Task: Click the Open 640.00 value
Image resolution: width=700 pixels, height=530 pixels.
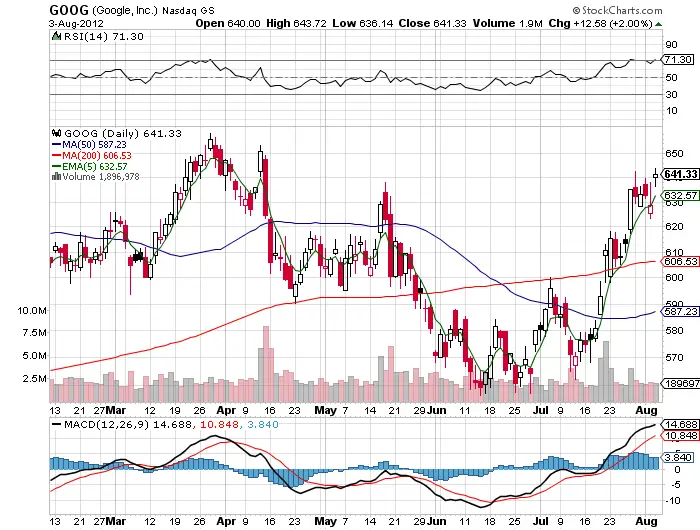Action: point(228,23)
